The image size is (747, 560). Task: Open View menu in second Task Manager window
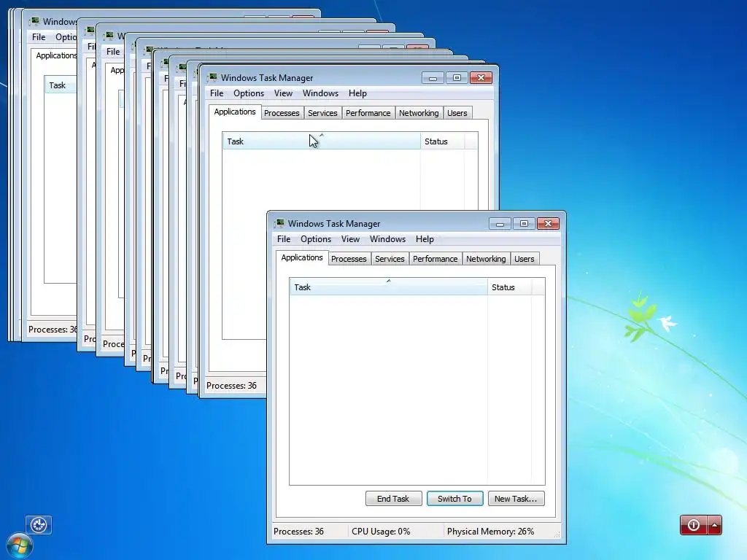(283, 93)
